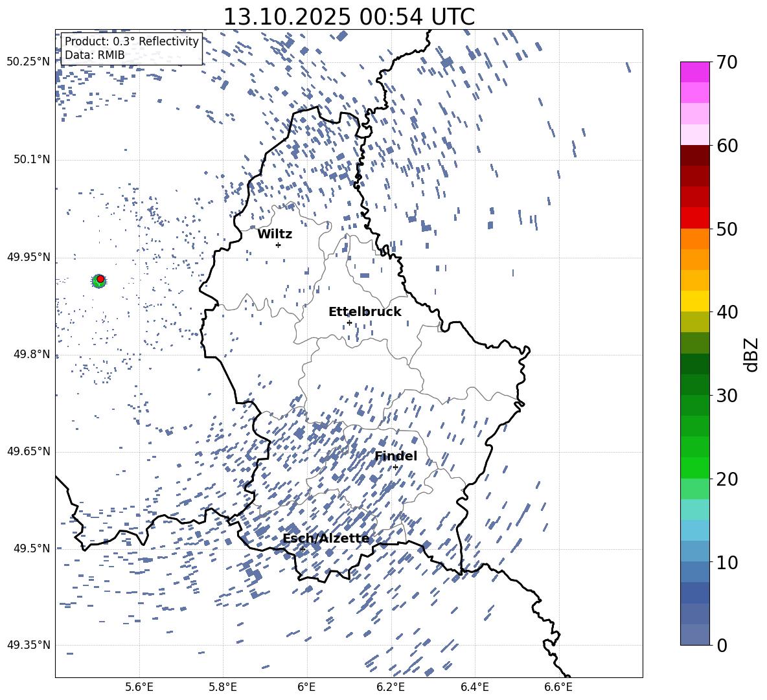Screen dimensions: 767x700
Task: Click the colorbar tick label 50
Action: (x=726, y=229)
